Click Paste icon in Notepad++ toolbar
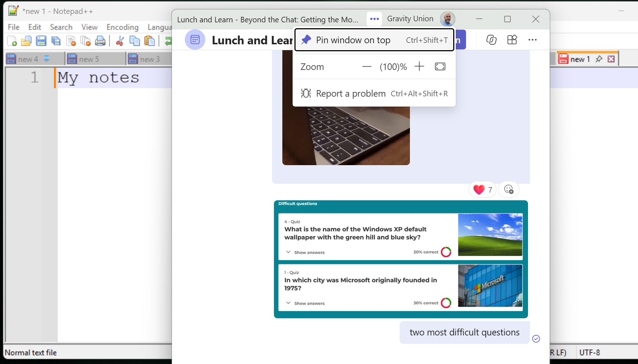Viewport: 638px width, 364px height. (x=150, y=41)
